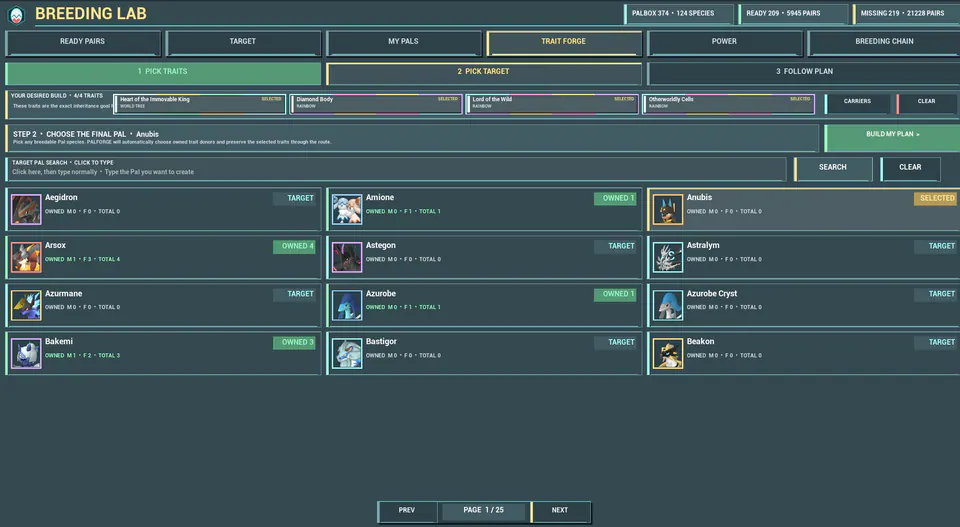Select the Astegon pal portrait

pyautogui.click(x=347, y=257)
